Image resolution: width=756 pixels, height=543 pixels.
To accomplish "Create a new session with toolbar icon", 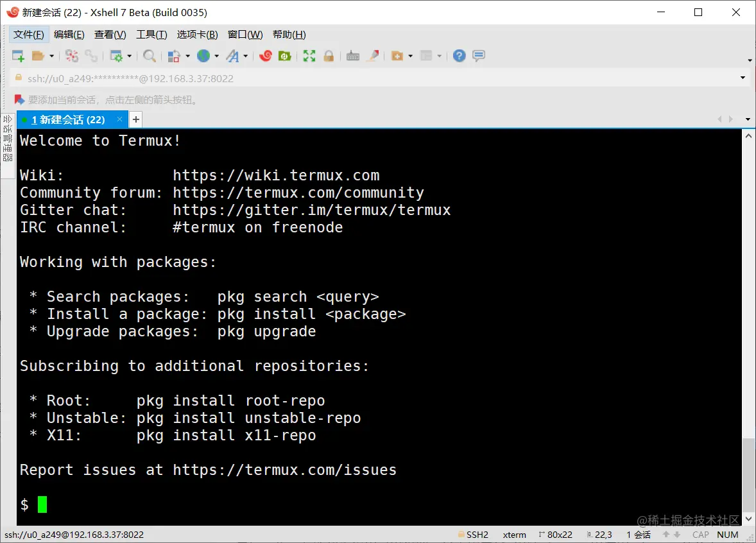I will point(18,56).
